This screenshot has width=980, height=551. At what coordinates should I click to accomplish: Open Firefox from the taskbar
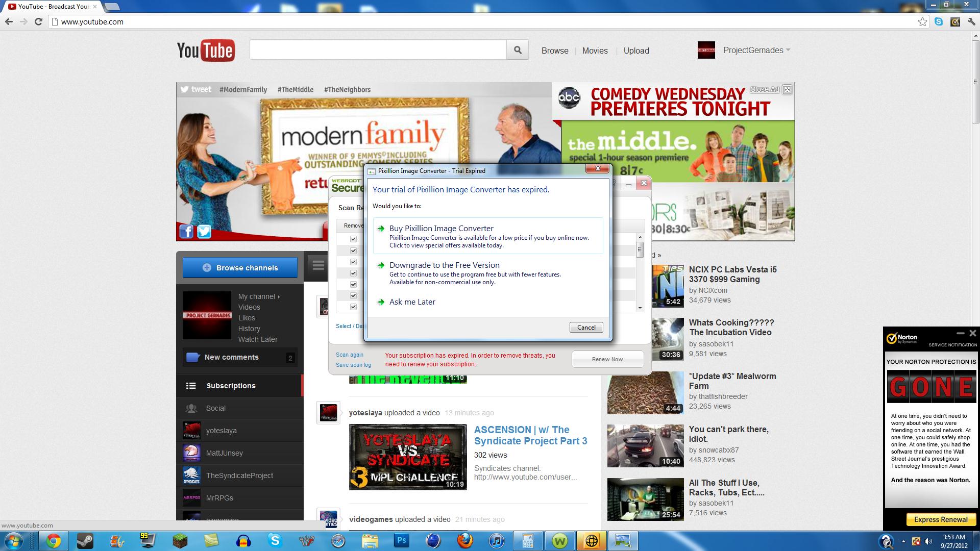[465, 541]
